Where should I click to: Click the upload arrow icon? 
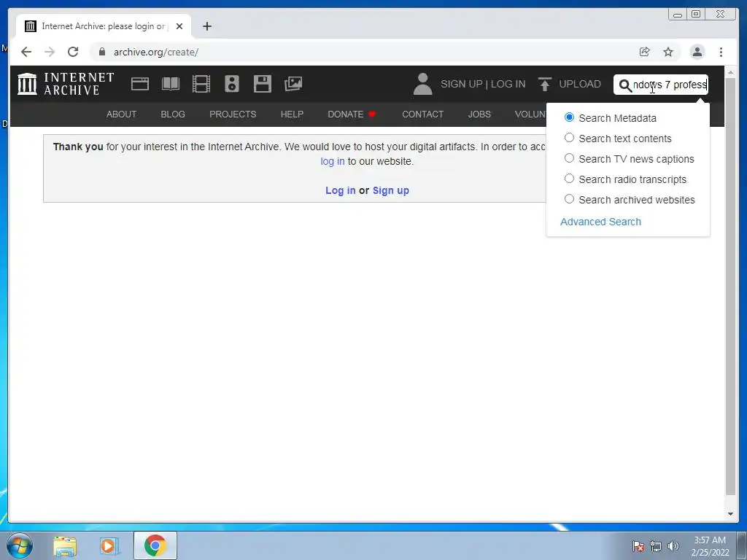point(544,84)
